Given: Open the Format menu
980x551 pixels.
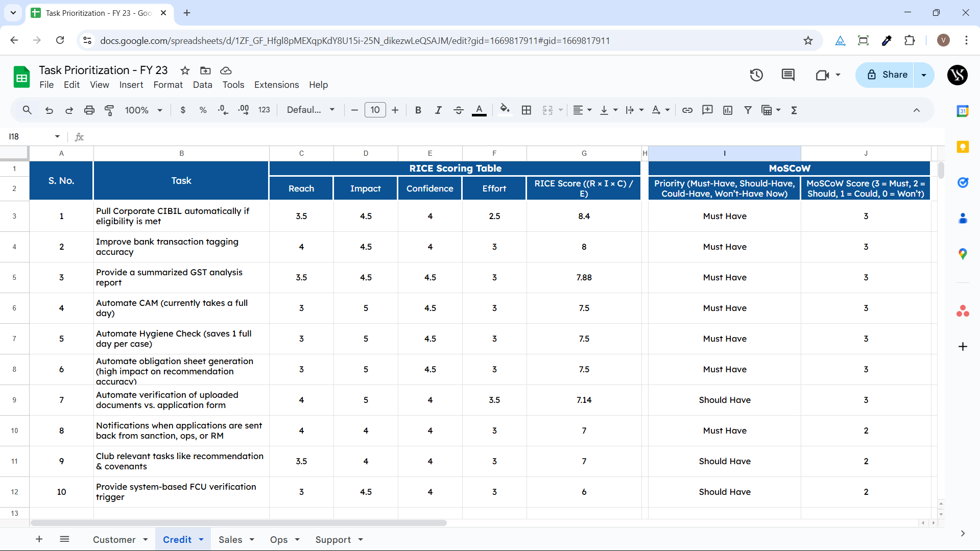Looking at the screenshot, I should tap(168, 85).
